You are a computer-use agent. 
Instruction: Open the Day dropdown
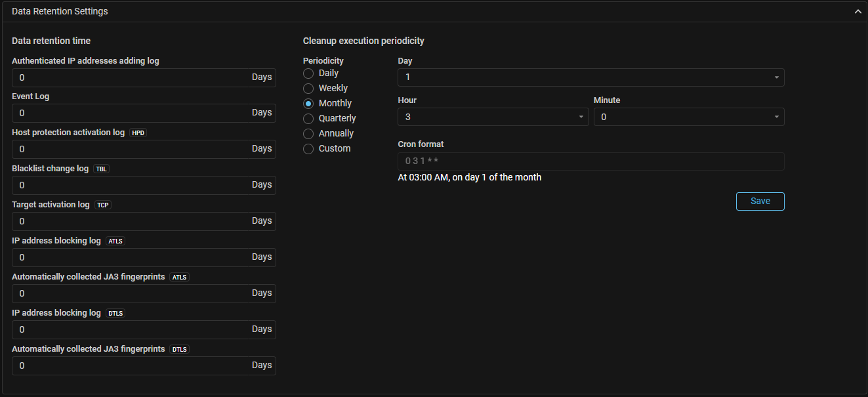point(590,77)
